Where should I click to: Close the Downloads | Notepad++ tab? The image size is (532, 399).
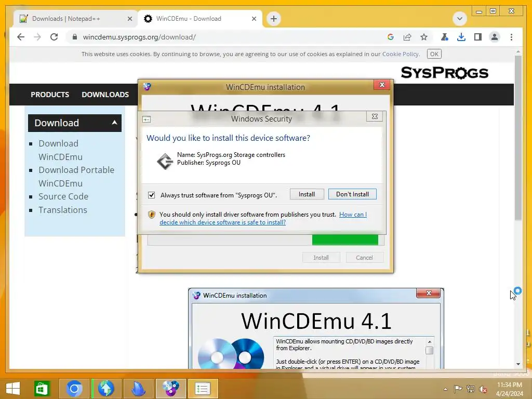129,19
